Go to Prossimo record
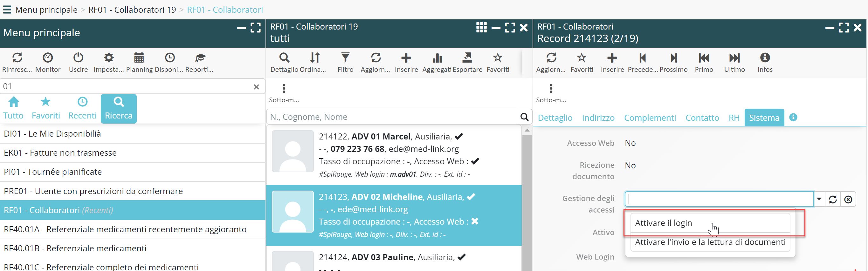This screenshot has height=271, width=868. [673, 58]
